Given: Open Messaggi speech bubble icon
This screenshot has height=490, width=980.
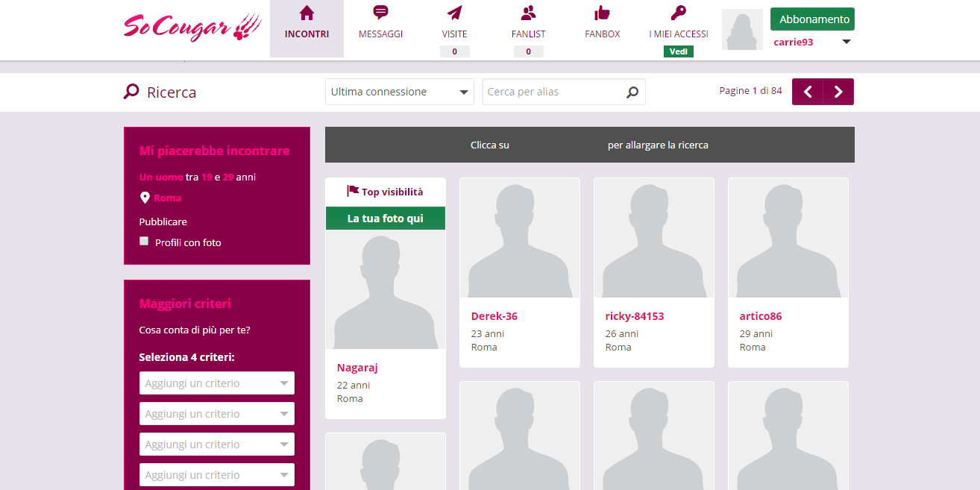Looking at the screenshot, I should coord(380,13).
